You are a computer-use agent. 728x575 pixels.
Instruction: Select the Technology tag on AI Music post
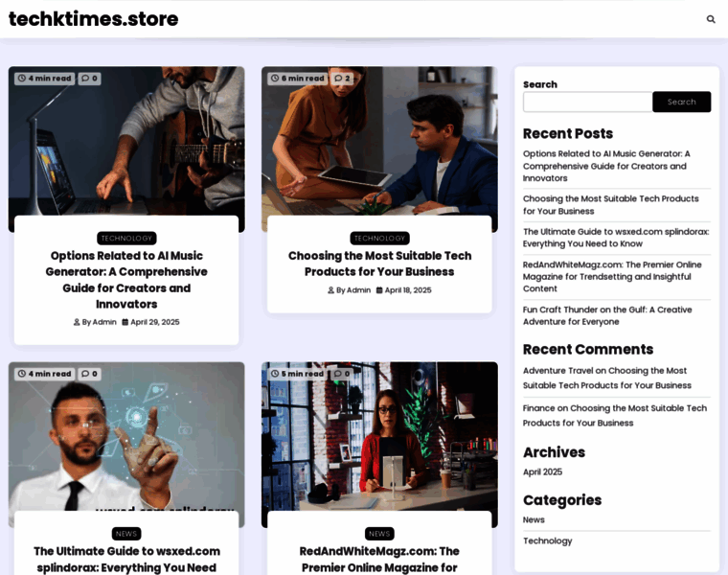(x=126, y=239)
